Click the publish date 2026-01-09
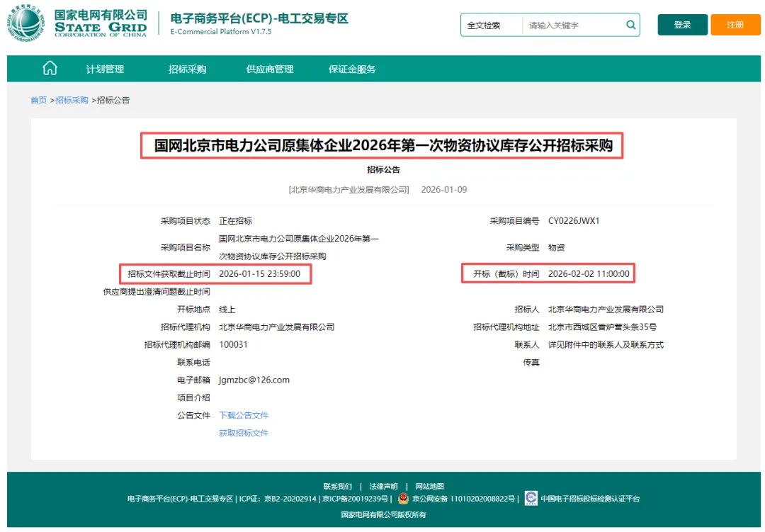Screen dimensions: 765x532 tap(444, 189)
